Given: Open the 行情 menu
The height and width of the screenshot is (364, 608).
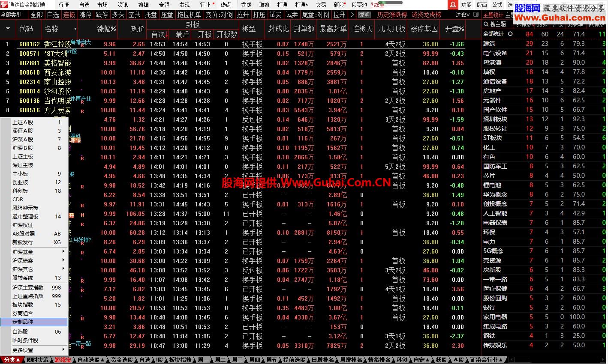Looking at the screenshot, I should click(63, 5).
